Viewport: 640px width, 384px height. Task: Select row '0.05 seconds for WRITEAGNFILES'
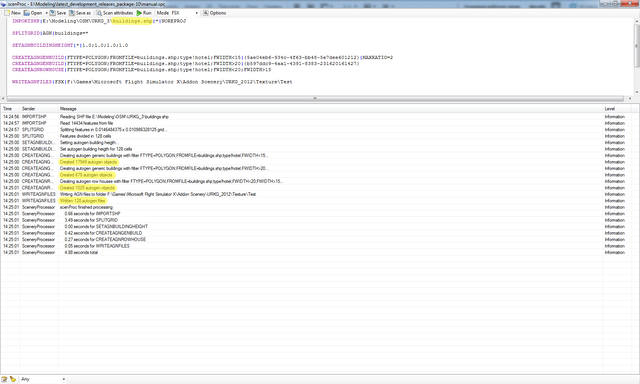click(320, 246)
